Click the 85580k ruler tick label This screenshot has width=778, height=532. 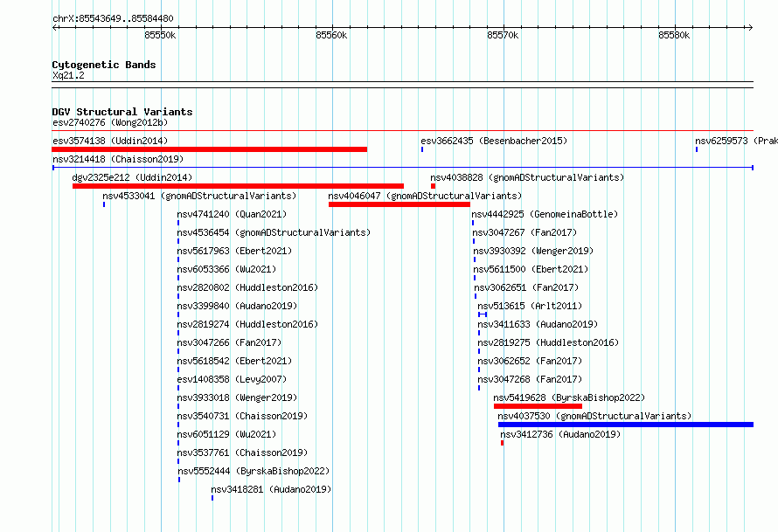click(674, 35)
